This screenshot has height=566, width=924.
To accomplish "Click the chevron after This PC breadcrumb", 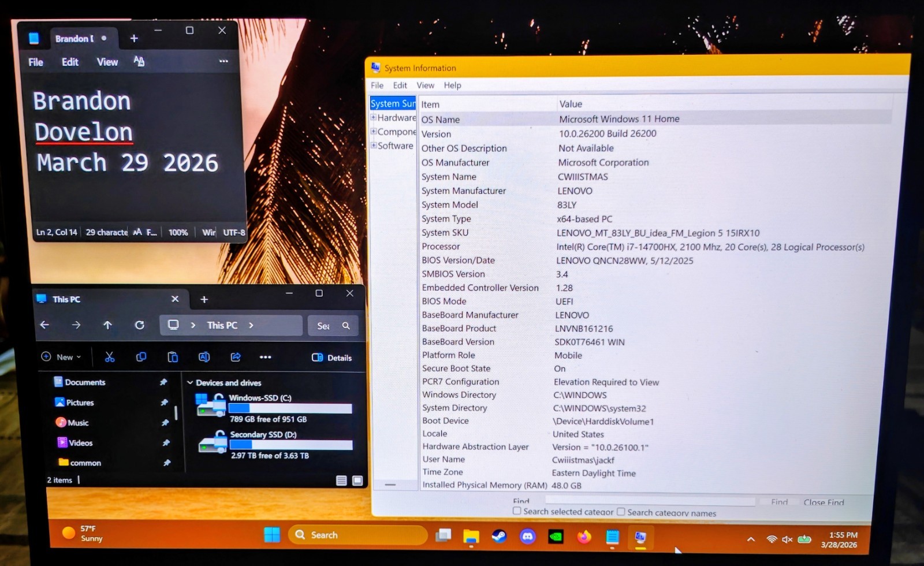I will click(x=251, y=325).
